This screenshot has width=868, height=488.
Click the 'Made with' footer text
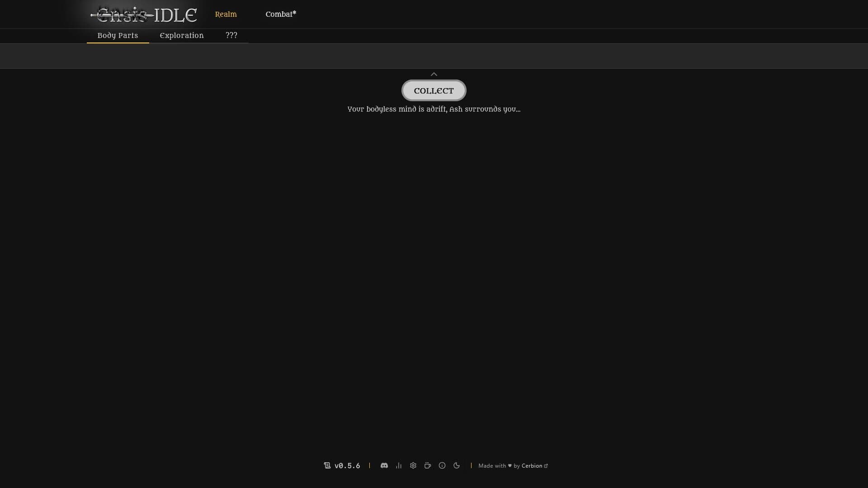pyautogui.click(x=492, y=466)
